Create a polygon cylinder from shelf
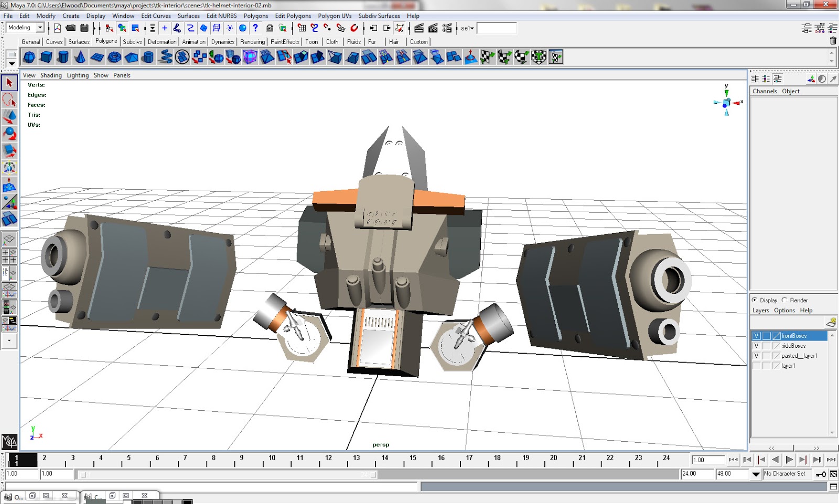 tap(63, 57)
